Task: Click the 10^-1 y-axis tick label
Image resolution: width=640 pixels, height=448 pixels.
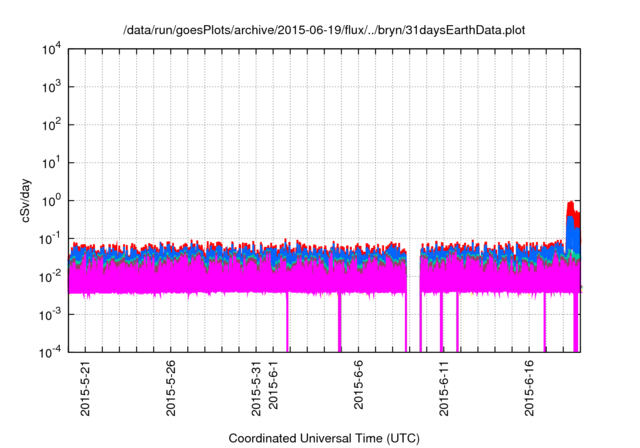Action: (x=51, y=239)
